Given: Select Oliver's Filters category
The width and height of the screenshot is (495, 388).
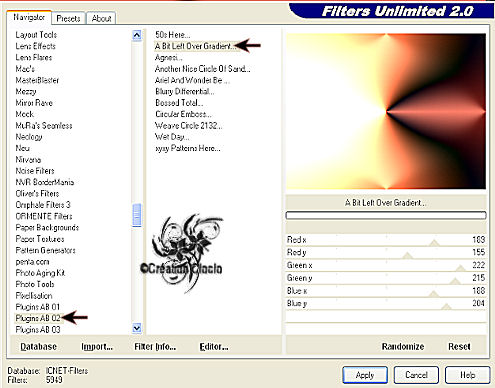Looking at the screenshot, I should 37,193.
